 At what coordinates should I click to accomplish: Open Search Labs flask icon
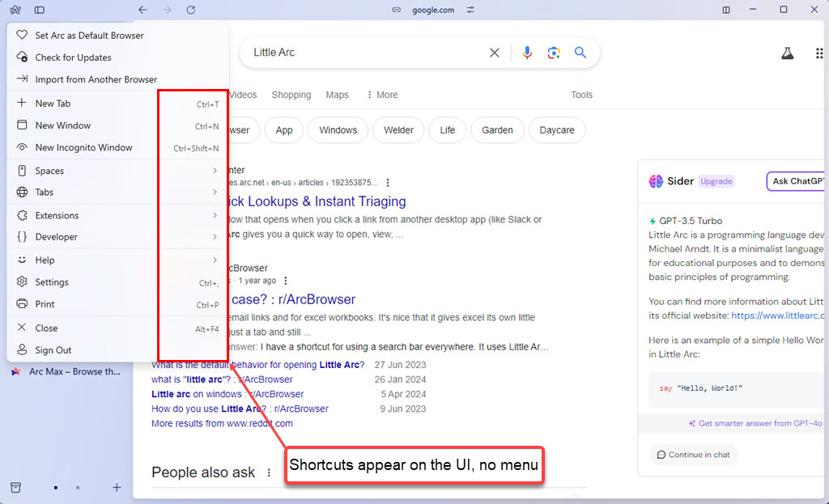[788, 53]
